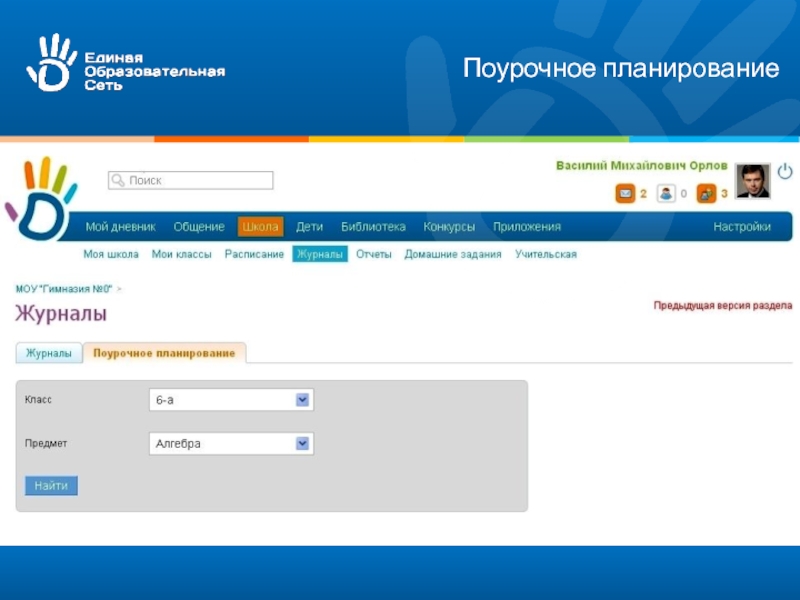Open Общение menu
Image resolution: width=800 pixels, height=600 pixels.
tap(199, 227)
